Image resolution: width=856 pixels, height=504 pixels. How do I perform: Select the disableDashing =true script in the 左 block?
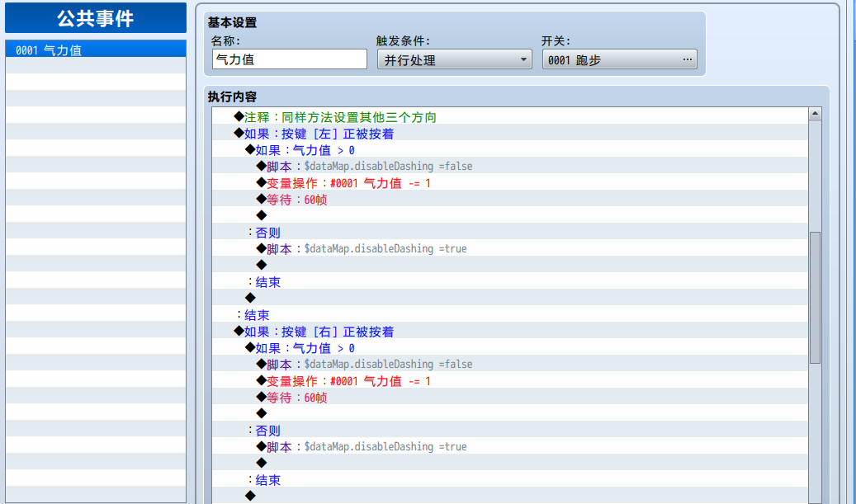click(510, 248)
